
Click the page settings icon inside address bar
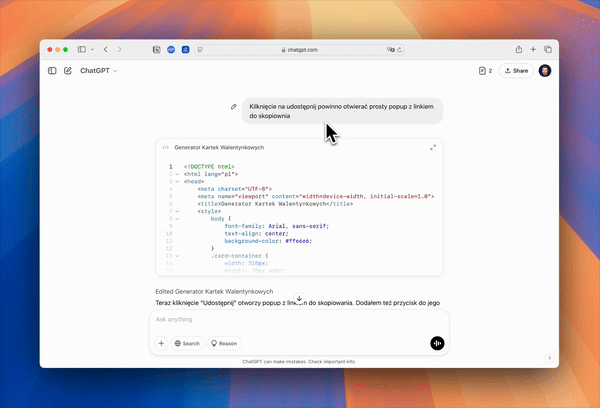click(x=200, y=50)
